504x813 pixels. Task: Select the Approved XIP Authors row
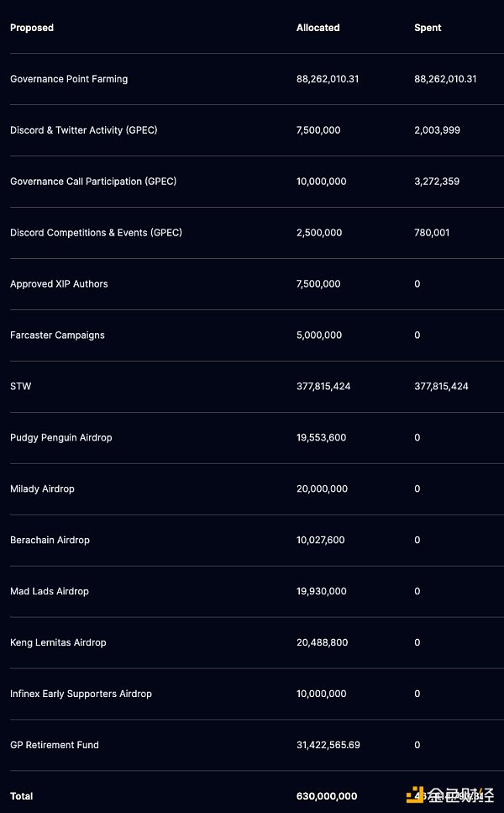[x=59, y=284]
